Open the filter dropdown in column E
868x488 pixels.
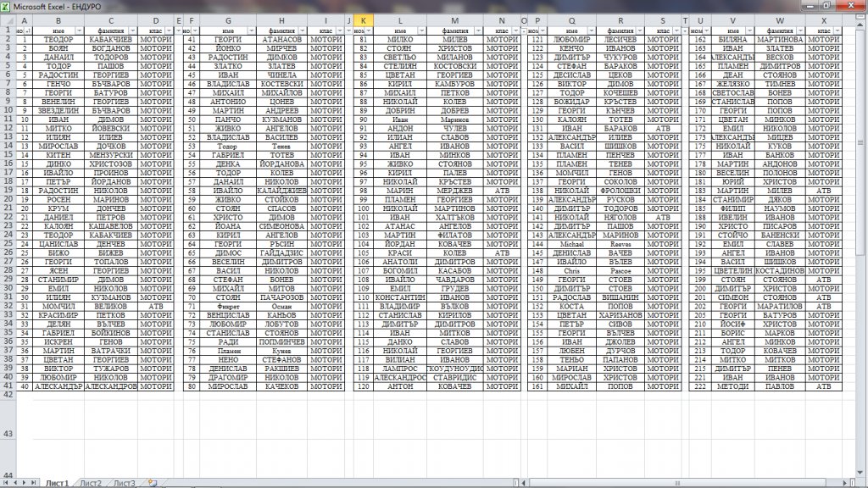[178, 31]
